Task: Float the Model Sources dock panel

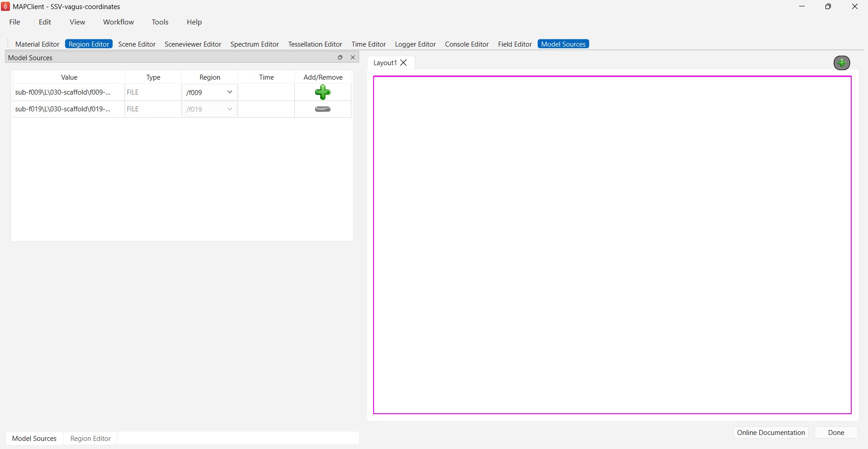Action: 340,57
